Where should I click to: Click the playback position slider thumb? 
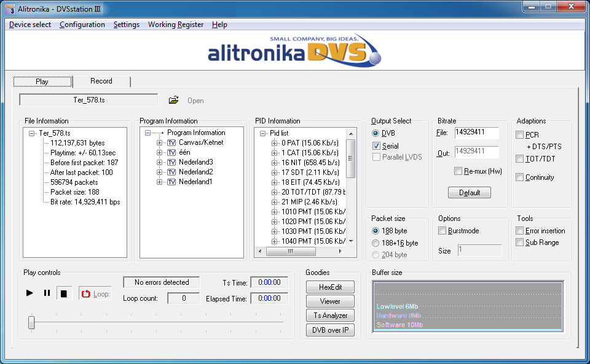pyautogui.click(x=31, y=322)
